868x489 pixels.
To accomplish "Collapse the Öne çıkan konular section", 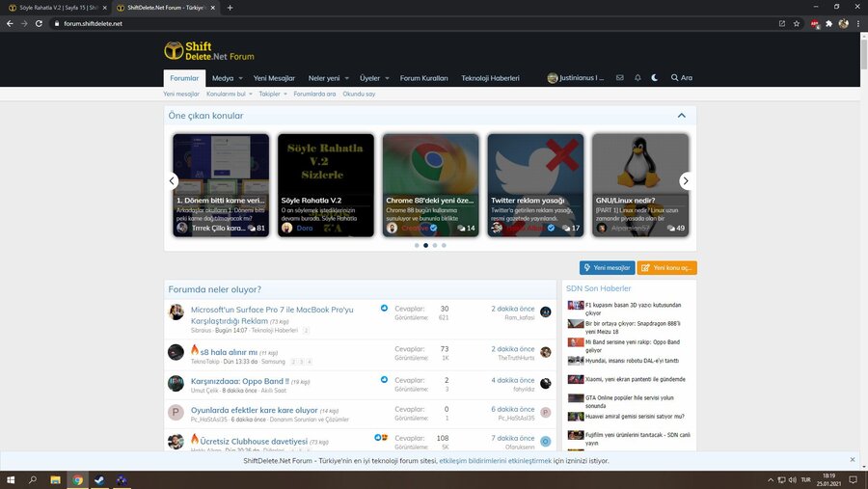I will click(682, 115).
